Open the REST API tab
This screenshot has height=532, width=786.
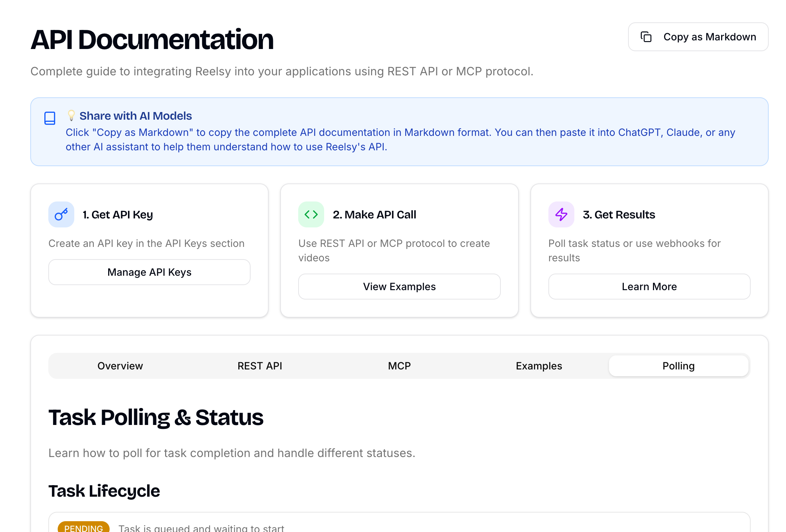[260, 365]
